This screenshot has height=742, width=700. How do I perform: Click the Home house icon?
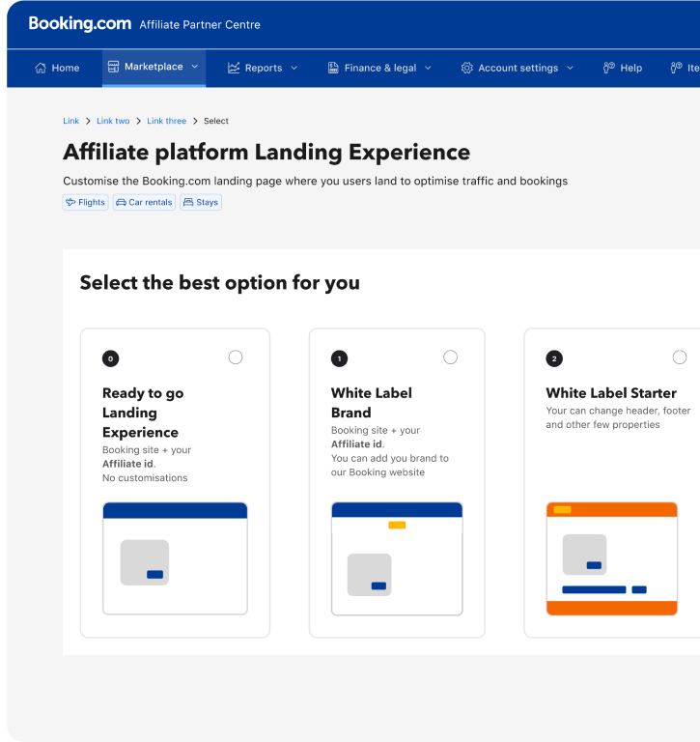pyautogui.click(x=41, y=68)
